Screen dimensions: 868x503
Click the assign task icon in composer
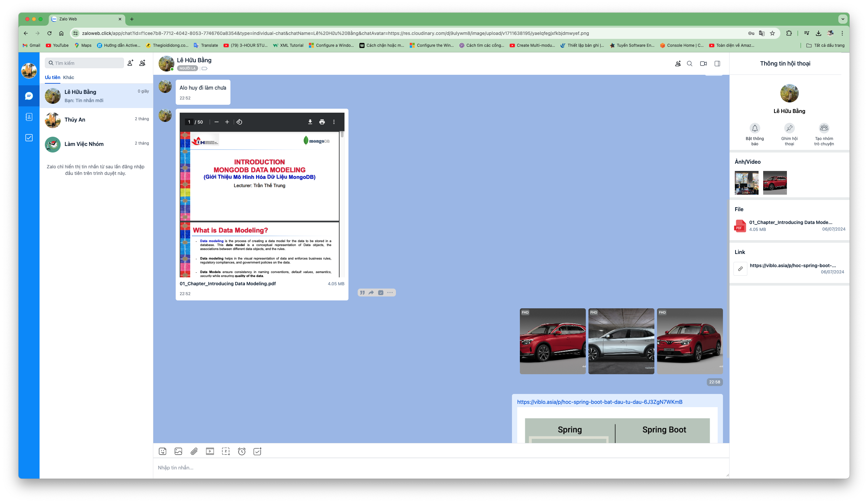[257, 451]
